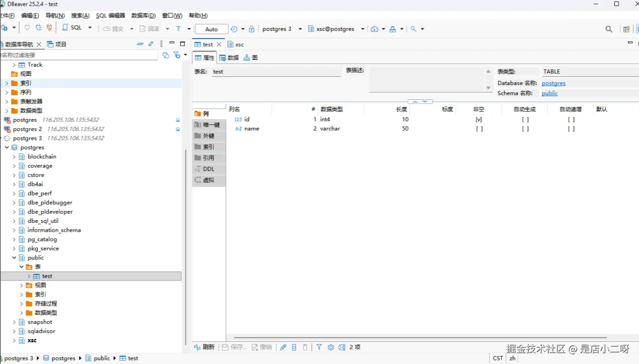Viewport: 639px width, 364px height.
Task: Toggle the auto-increment checkbox for id
Action: [x=571, y=119]
